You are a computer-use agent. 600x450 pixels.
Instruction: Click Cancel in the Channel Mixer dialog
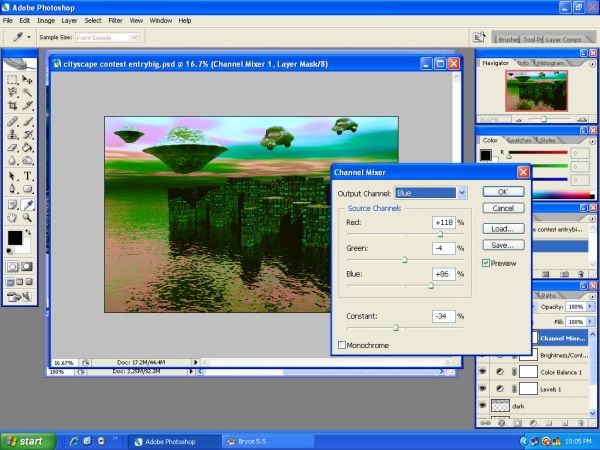pos(503,208)
